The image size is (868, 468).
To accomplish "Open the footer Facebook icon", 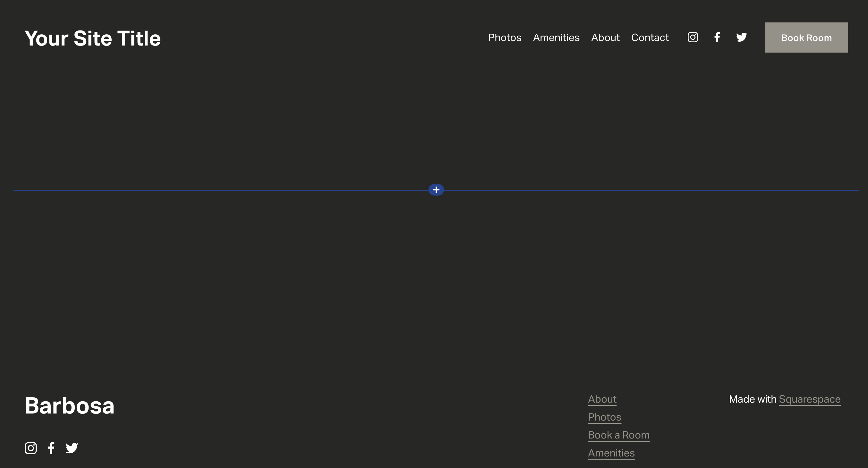I will pos(51,448).
